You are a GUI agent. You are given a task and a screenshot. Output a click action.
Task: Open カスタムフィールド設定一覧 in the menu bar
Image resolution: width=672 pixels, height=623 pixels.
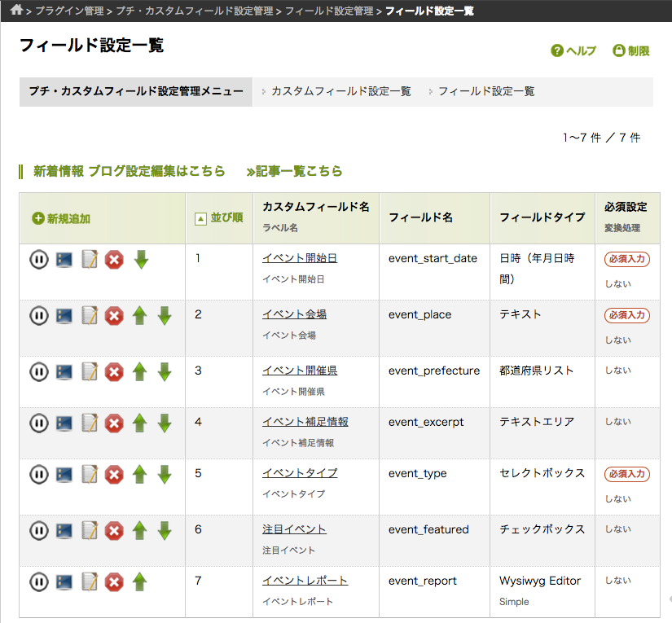pos(340,91)
